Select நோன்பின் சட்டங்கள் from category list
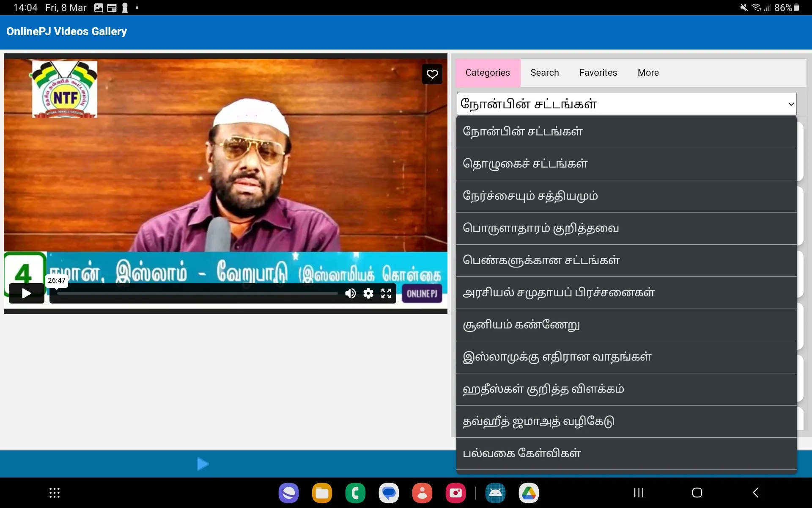The image size is (812, 508). pyautogui.click(x=625, y=131)
